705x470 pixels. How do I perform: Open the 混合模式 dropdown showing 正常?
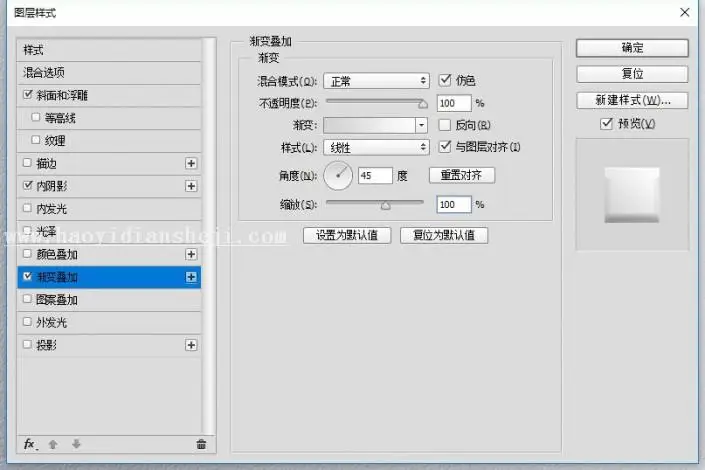tap(376, 81)
